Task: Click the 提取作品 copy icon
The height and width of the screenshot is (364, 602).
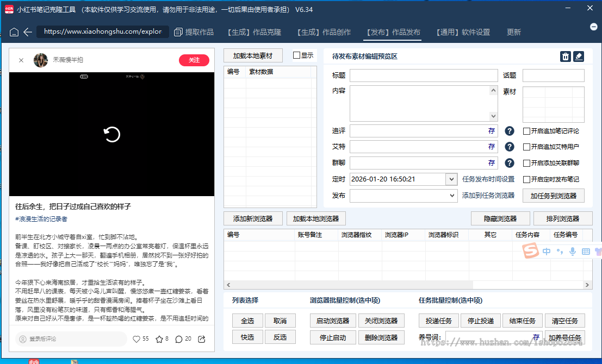Action: 178,32
